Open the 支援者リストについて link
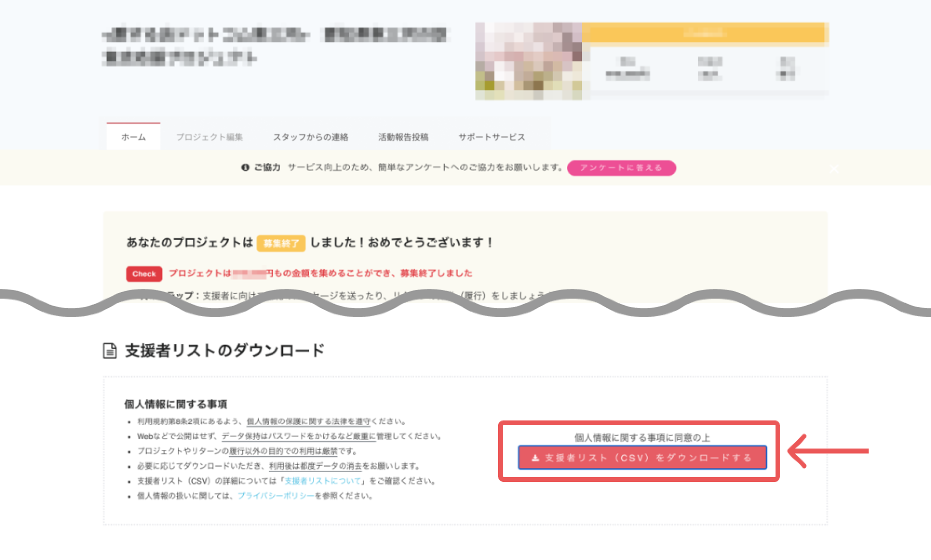Image resolution: width=931 pixels, height=560 pixels. (x=323, y=481)
